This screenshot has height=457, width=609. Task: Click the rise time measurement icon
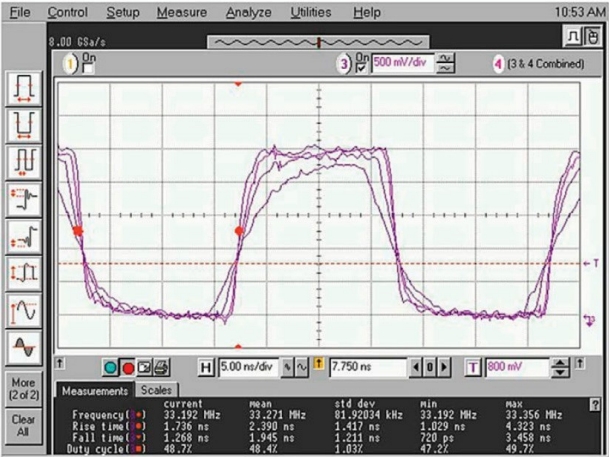coord(23,234)
